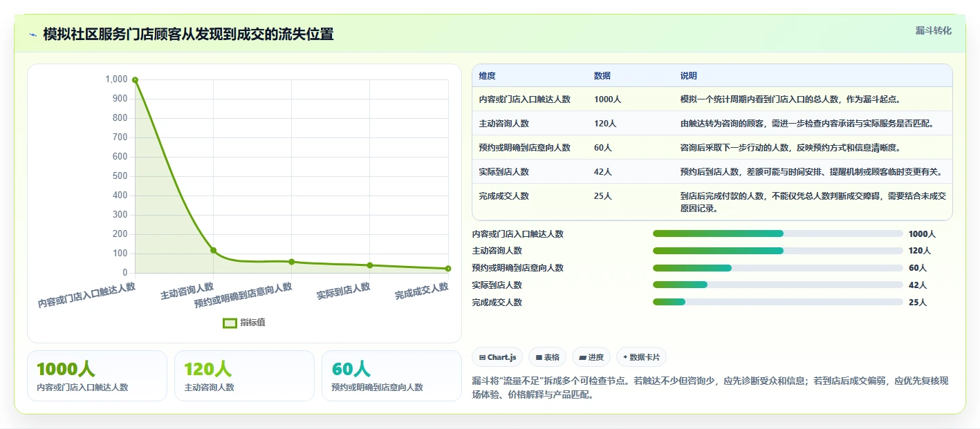
Task: Click description starting 到店后完成付款的人数
Action: (x=813, y=202)
